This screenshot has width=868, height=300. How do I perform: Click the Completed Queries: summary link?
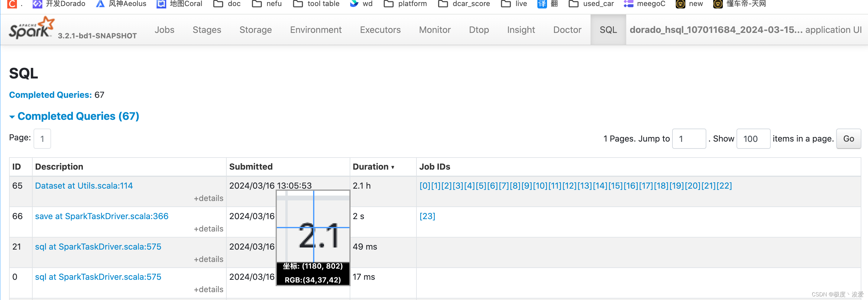coord(50,95)
